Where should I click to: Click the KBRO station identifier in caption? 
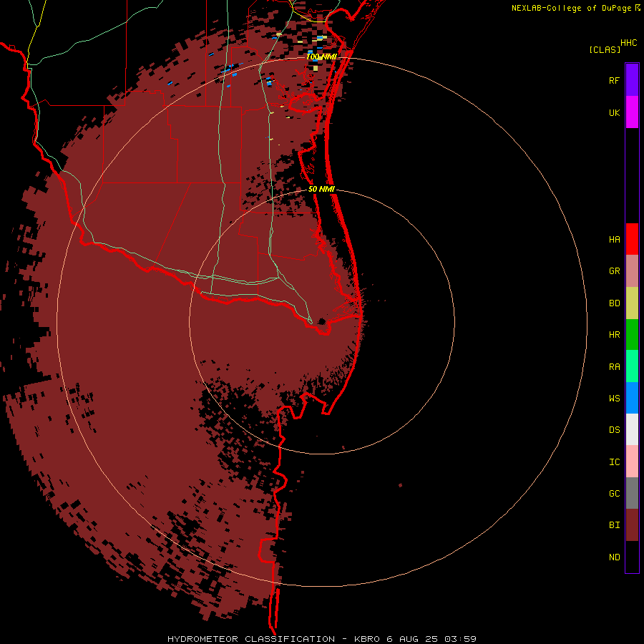(367, 639)
